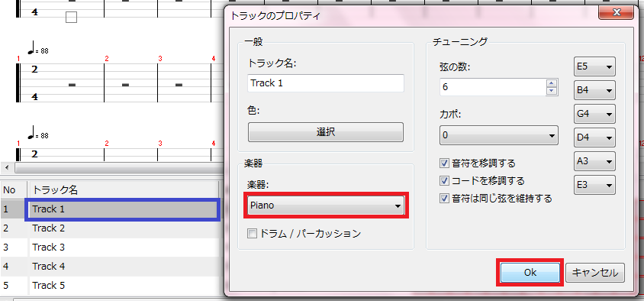Screen dimensions: 644x301
Task: Edit the トラック名 field containing Track 1
Action: pos(326,83)
